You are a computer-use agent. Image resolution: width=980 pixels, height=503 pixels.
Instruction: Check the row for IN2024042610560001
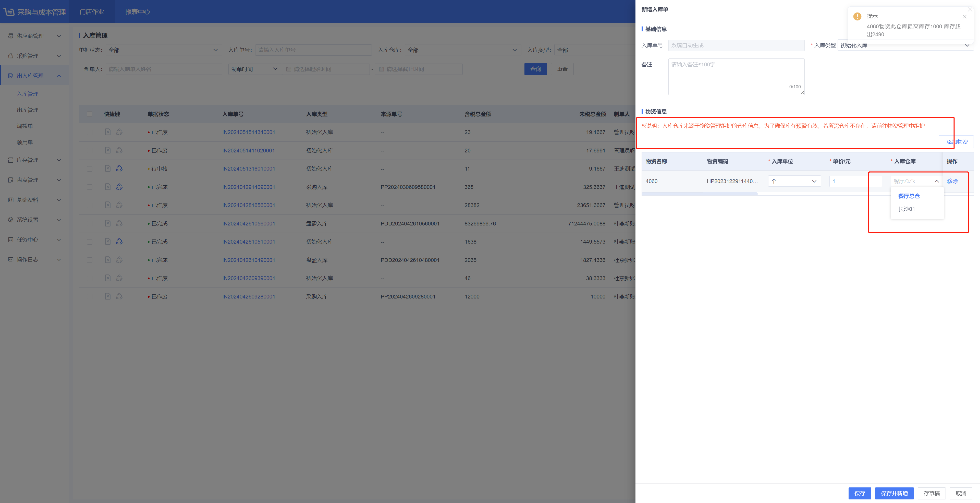[x=89, y=223]
